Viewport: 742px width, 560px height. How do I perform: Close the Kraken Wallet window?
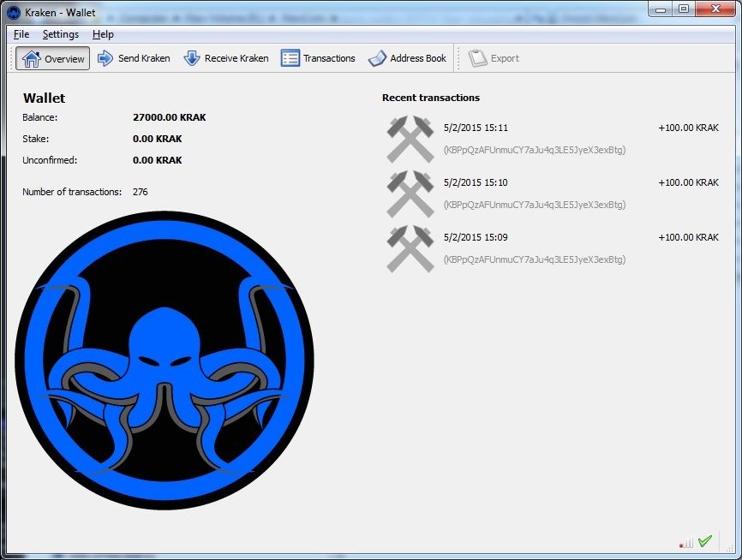pyautogui.click(x=715, y=9)
